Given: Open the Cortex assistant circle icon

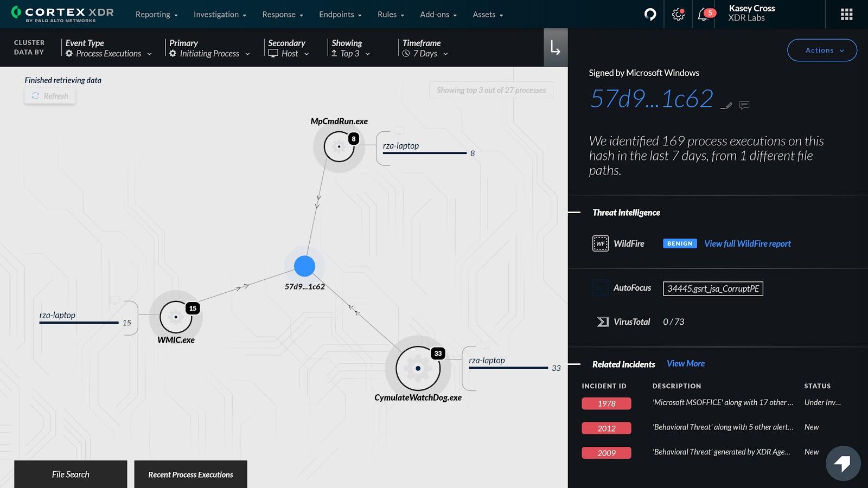Looking at the screenshot, I should click(650, 14).
